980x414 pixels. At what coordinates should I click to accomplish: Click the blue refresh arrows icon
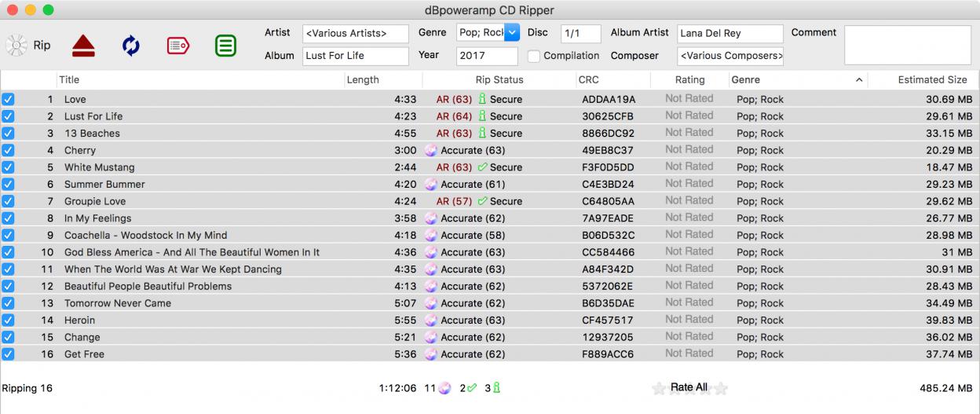(131, 46)
